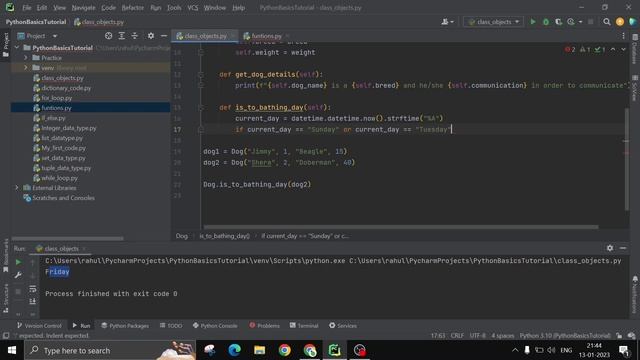Fold get_dog_details method in gutter
Screen dimensions: 640x360
coord(200,75)
